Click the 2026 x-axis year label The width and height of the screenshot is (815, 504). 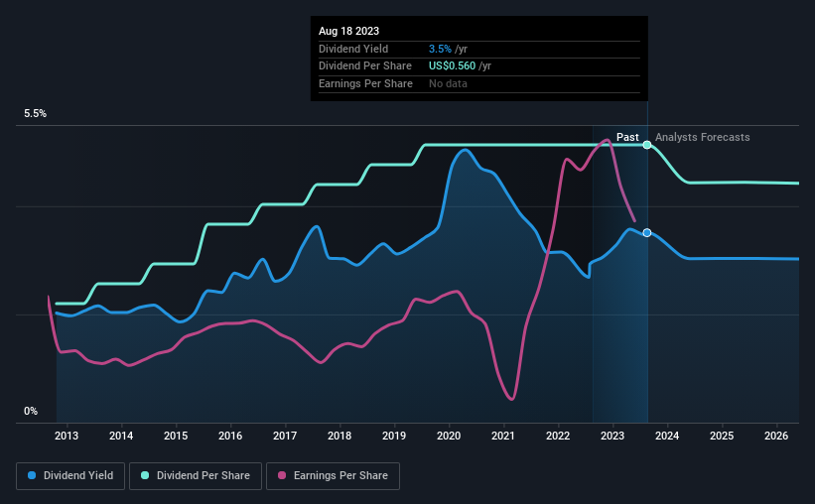point(776,436)
